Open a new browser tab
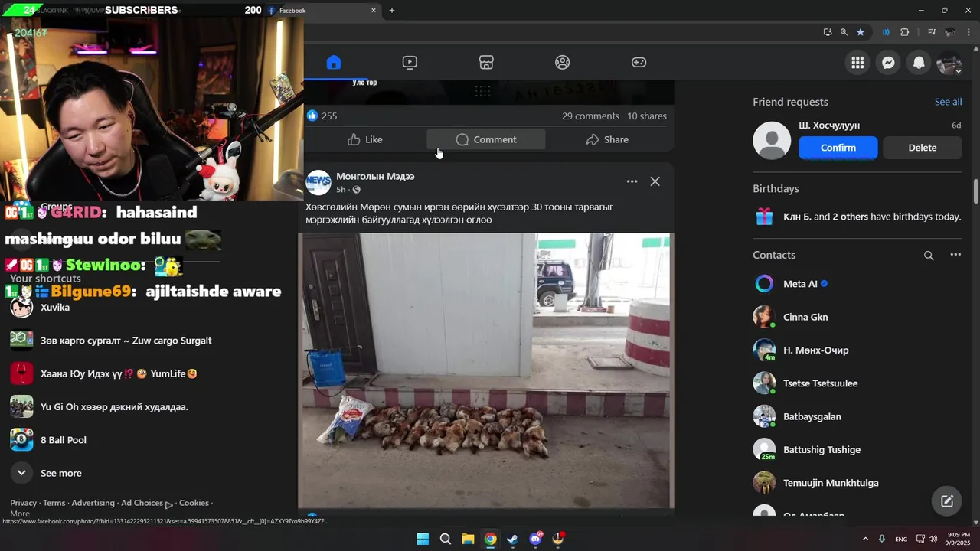 pyautogui.click(x=392, y=11)
